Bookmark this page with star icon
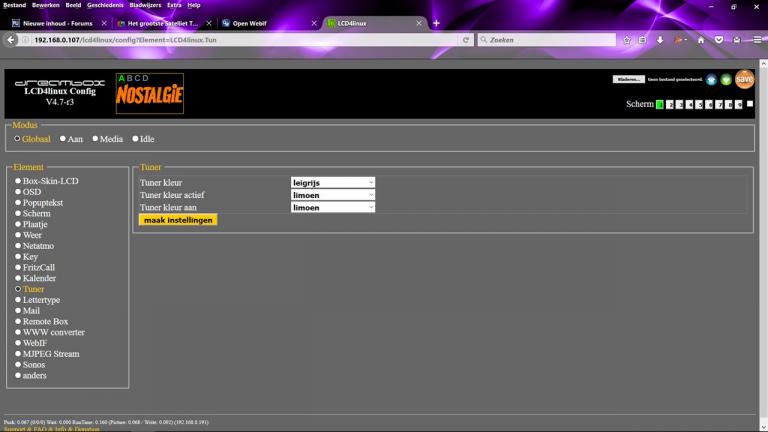 [627, 40]
